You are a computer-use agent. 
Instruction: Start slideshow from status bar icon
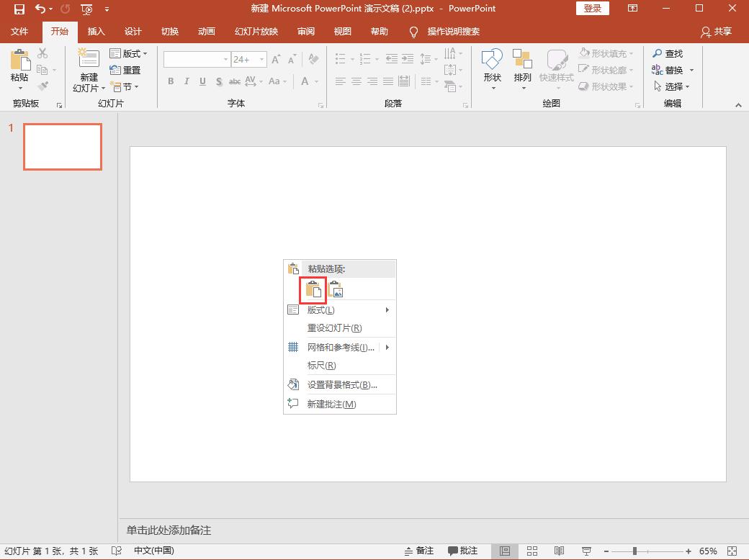587,551
